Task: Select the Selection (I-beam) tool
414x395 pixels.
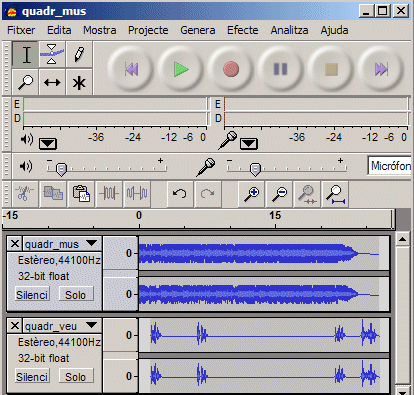Action: [25, 54]
